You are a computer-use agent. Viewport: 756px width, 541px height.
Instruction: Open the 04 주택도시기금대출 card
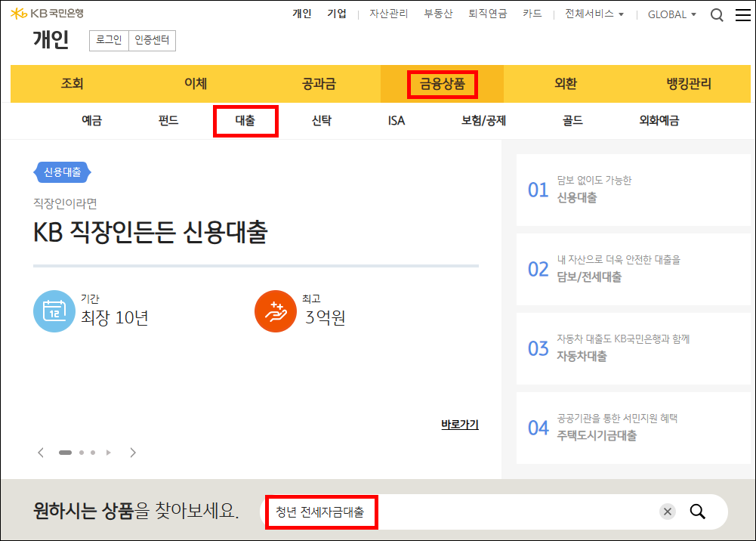[x=634, y=428]
